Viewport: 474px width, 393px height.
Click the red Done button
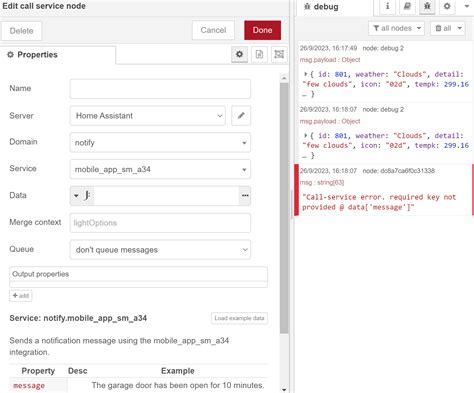point(262,30)
